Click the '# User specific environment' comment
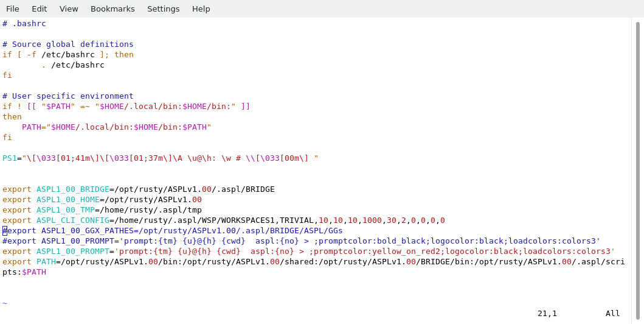The image size is (644, 324). (x=68, y=96)
